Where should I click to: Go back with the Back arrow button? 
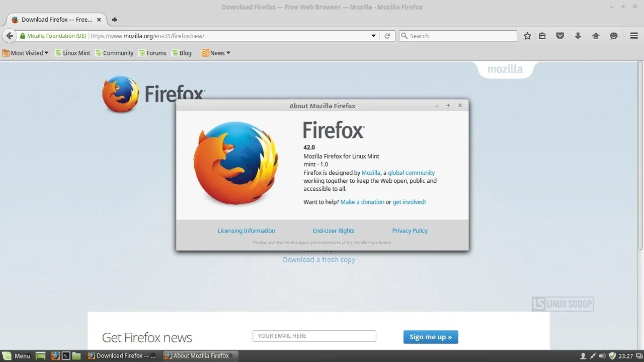coord(9,36)
